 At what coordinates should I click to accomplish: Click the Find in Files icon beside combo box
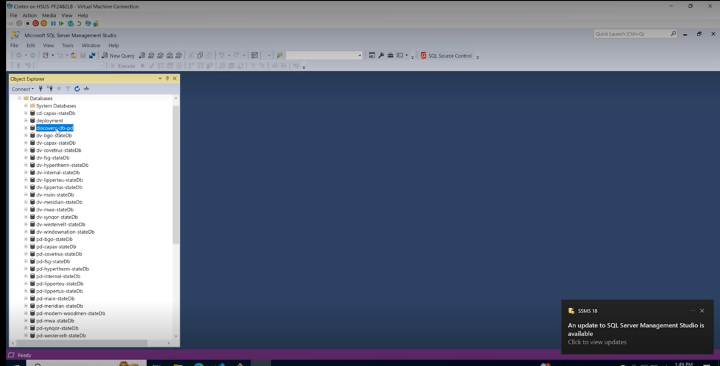(x=279, y=56)
